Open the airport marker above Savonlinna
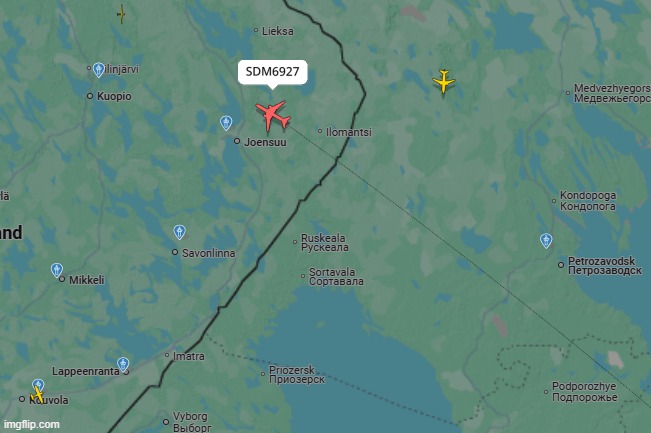Image resolution: width=651 pixels, height=433 pixels. 179,232
